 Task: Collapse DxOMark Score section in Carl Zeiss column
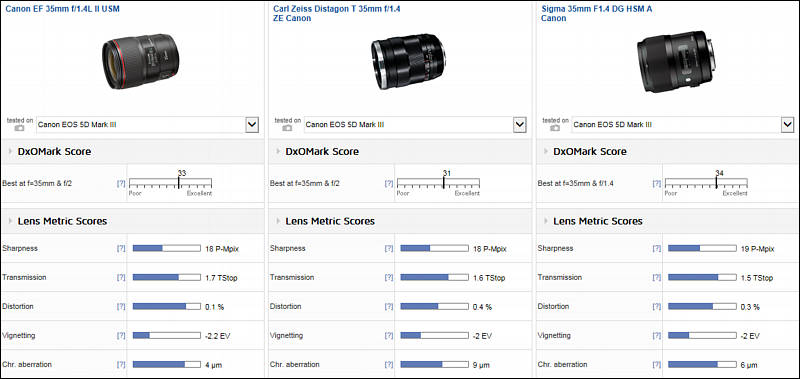tap(278, 151)
